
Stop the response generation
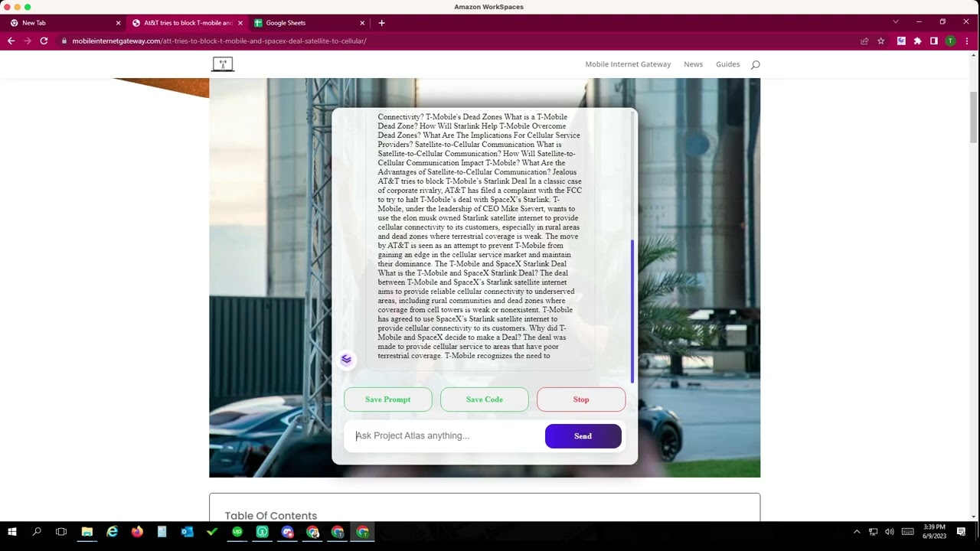coord(581,399)
